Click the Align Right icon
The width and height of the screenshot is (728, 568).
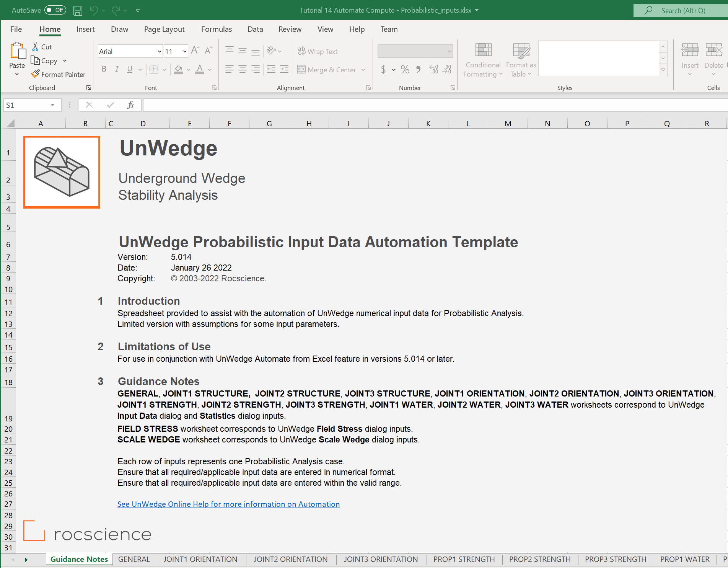(x=256, y=69)
